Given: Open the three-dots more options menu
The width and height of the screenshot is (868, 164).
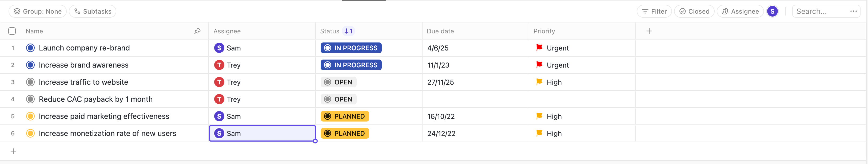Looking at the screenshot, I should (853, 11).
